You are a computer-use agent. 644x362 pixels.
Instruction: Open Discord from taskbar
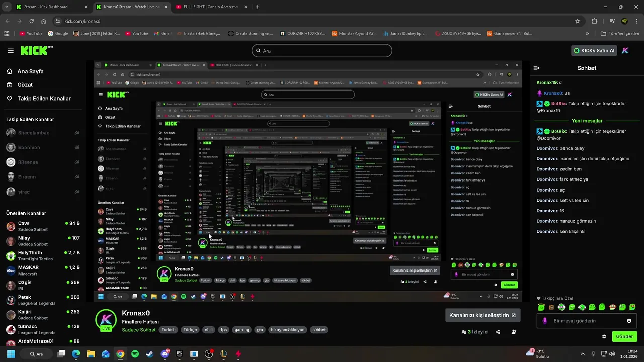pyautogui.click(x=165, y=354)
